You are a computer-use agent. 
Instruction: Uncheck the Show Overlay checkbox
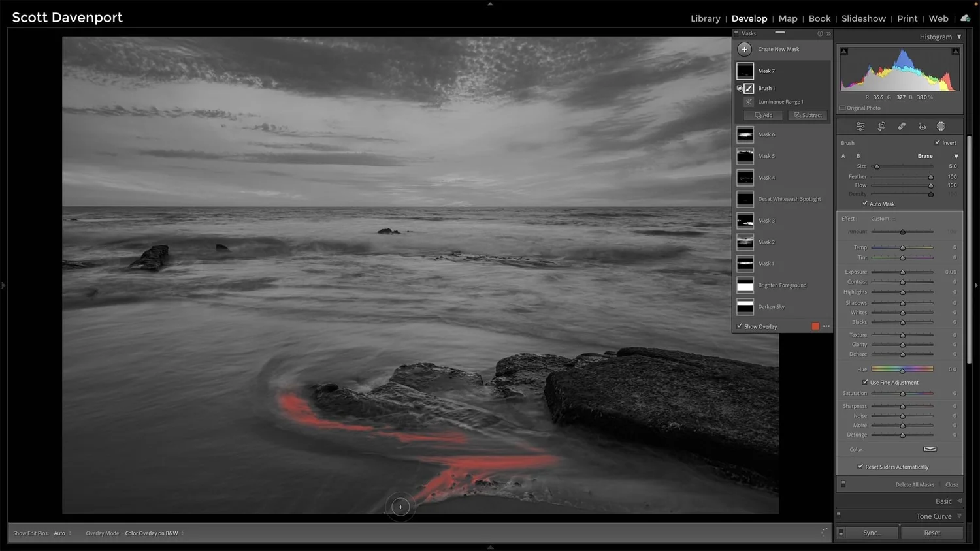(x=740, y=326)
